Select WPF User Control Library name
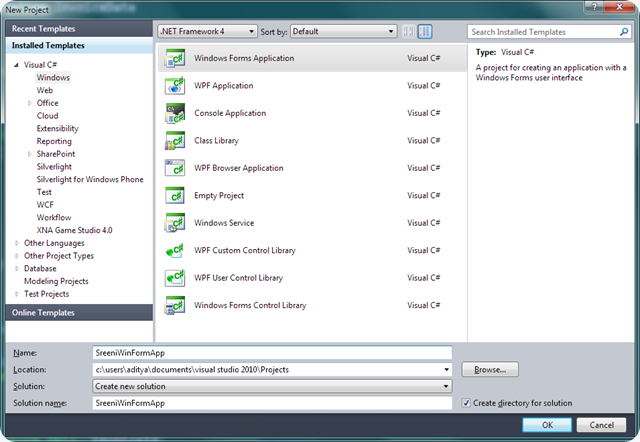Image resolution: width=640 pixels, height=442 pixels. click(x=238, y=278)
